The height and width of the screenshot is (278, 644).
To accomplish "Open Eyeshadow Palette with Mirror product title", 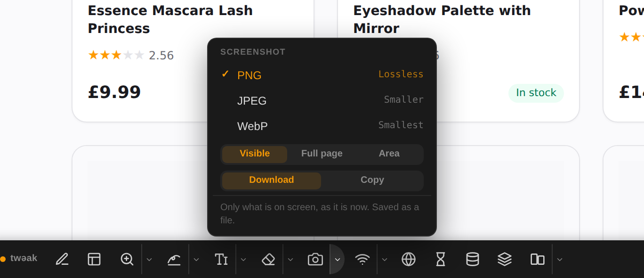I will pos(442,19).
